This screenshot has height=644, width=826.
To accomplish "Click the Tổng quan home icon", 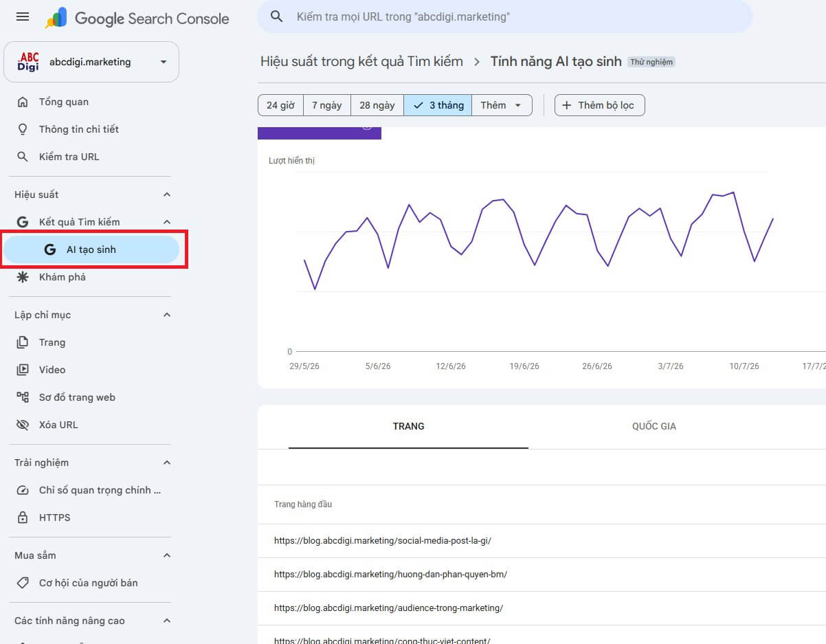I will tap(23, 102).
